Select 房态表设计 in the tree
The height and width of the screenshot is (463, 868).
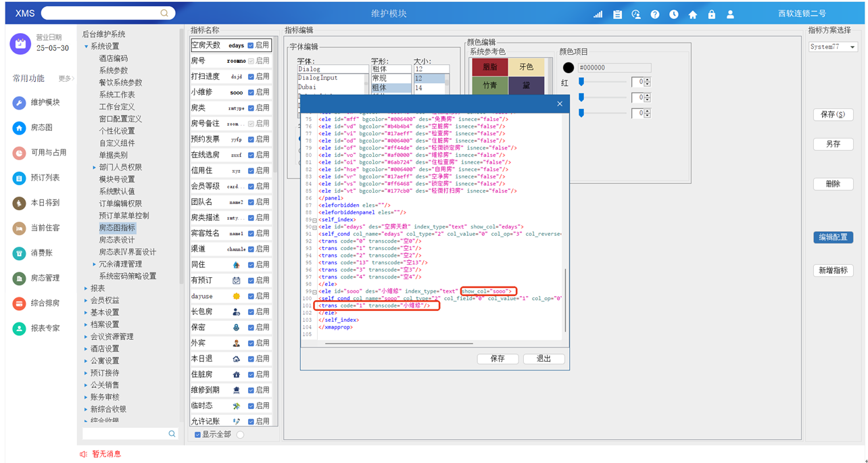click(118, 240)
